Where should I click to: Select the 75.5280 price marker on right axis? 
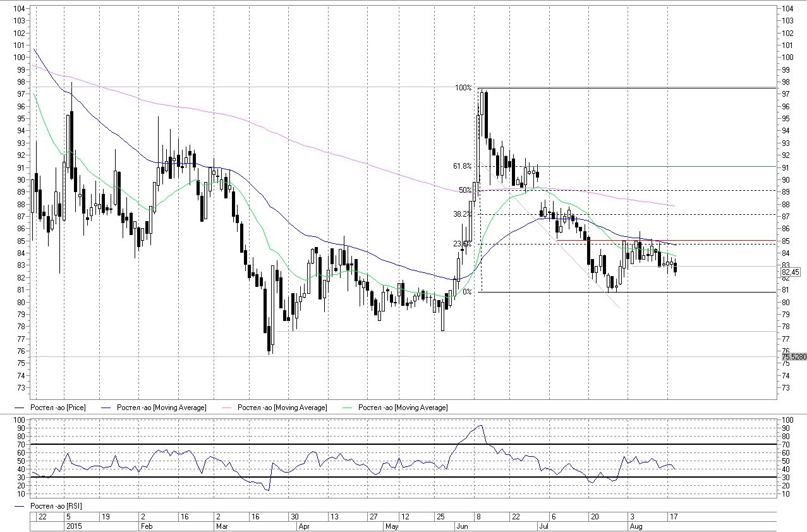tap(793, 357)
